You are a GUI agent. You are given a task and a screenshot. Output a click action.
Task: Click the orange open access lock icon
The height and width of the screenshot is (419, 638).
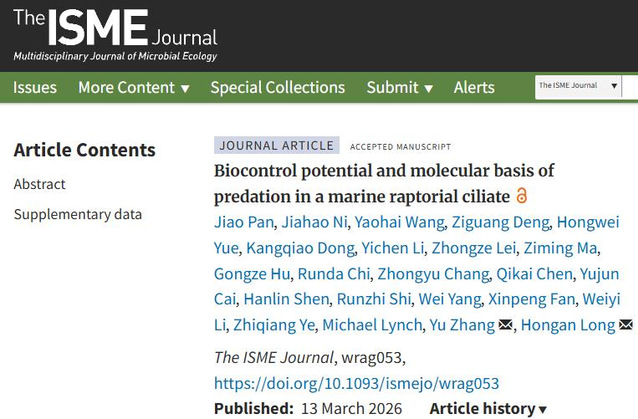click(521, 195)
